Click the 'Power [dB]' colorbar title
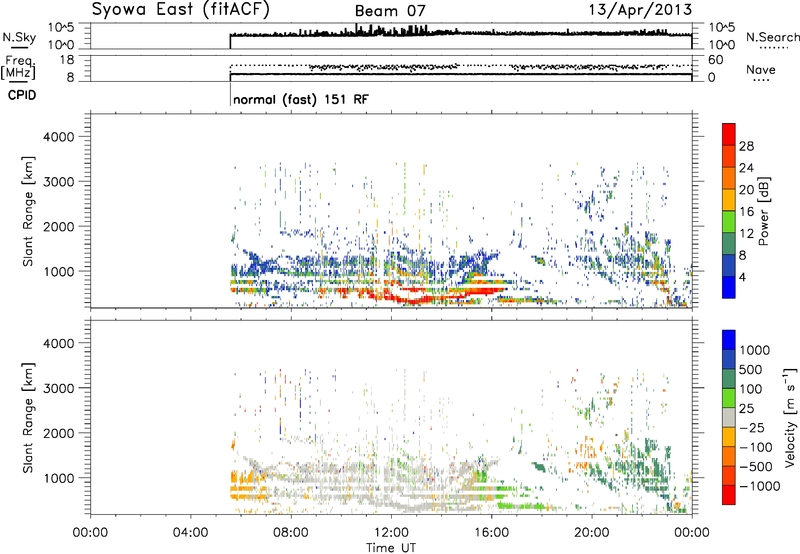This screenshot has height=554, width=800. pyautogui.click(x=764, y=211)
